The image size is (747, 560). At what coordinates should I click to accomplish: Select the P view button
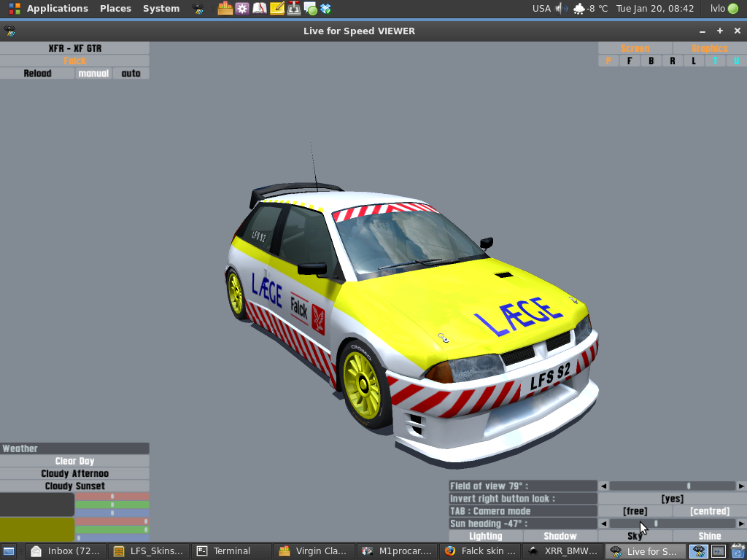click(x=608, y=61)
